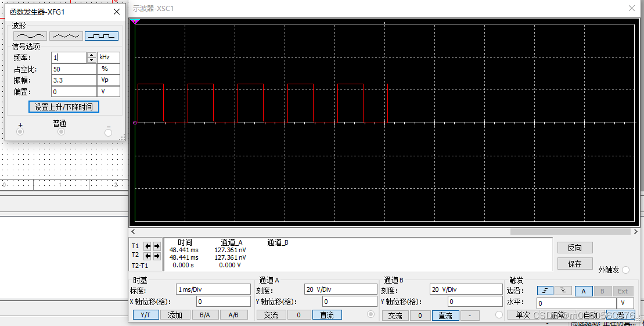Select 添加 add display mode
This screenshot has width=644, height=326.
pos(175,315)
